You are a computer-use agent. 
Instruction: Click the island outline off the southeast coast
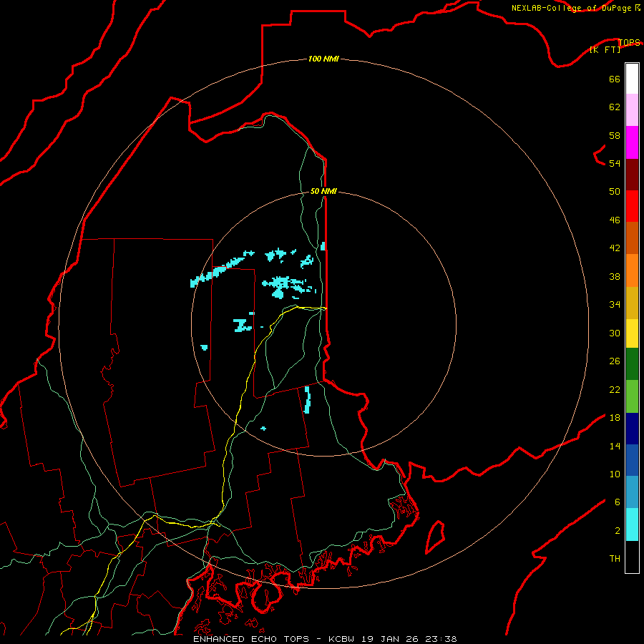click(435, 537)
